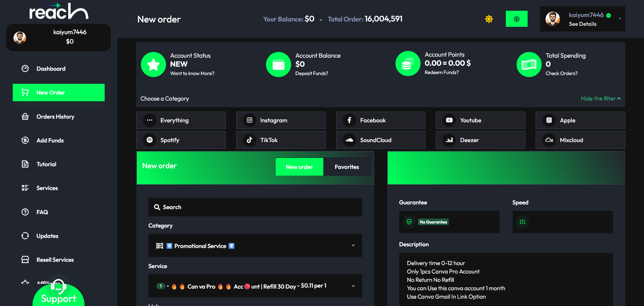Filter by Spotify category
The width and height of the screenshot is (644, 306).
click(x=181, y=140)
